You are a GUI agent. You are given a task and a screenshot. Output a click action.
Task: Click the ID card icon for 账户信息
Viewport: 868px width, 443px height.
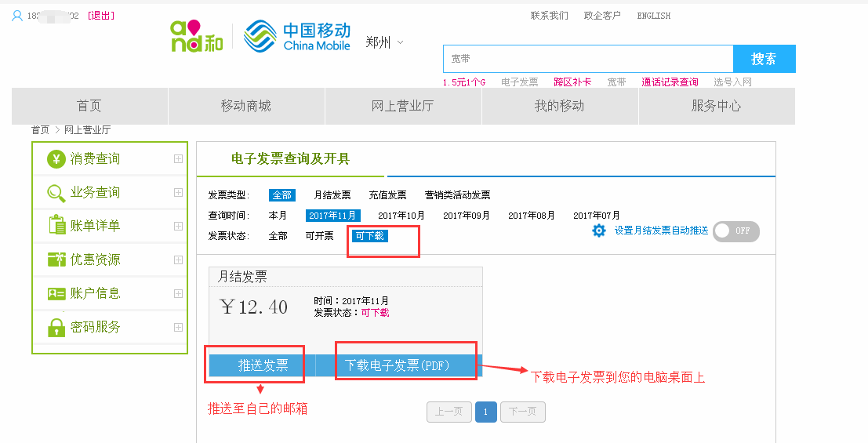[56, 293]
